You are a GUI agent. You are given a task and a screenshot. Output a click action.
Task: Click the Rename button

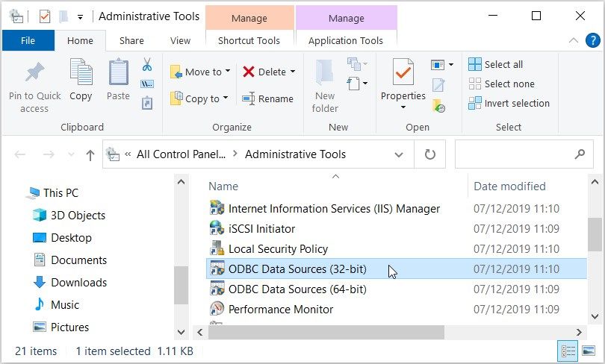click(268, 98)
